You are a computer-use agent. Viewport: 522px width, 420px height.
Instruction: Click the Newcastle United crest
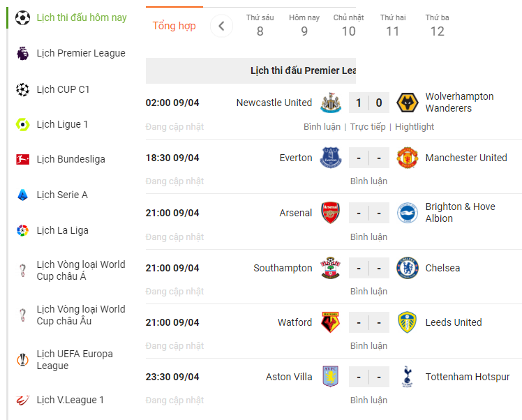[x=331, y=103]
